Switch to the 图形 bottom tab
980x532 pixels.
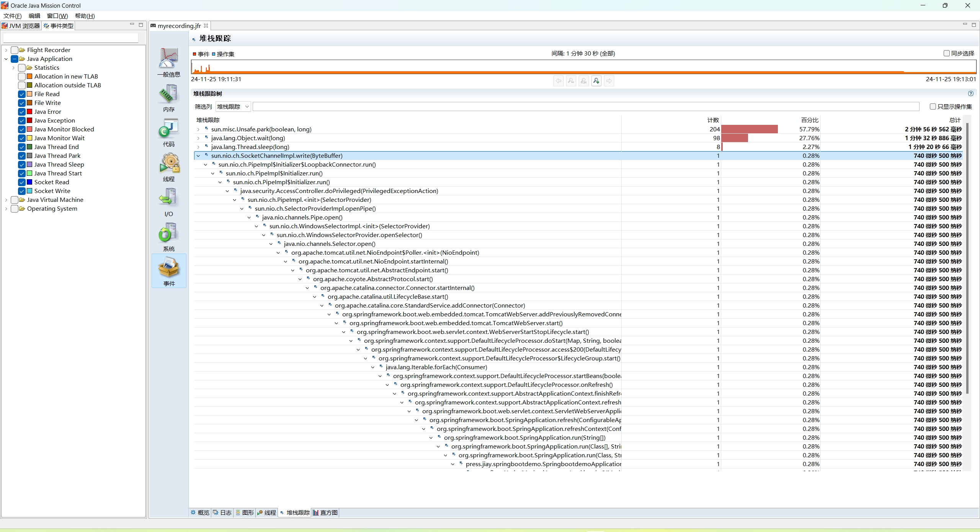click(245, 512)
